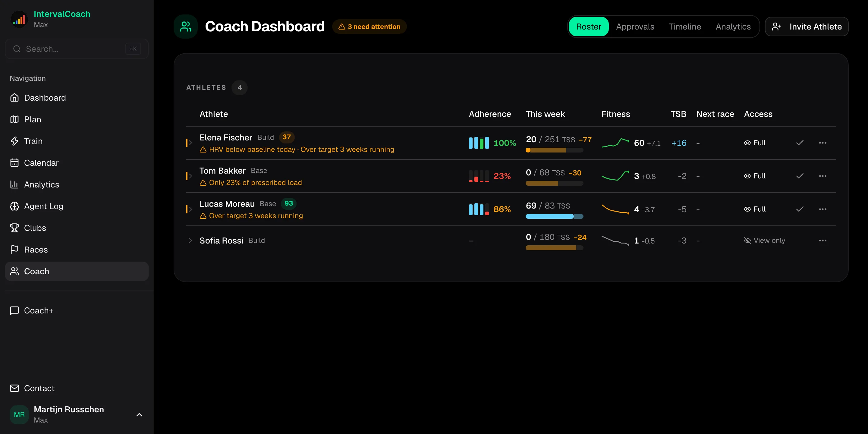The image size is (868, 434).
Task: Click the Coach Dashboard people icon
Action: click(185, 27)
